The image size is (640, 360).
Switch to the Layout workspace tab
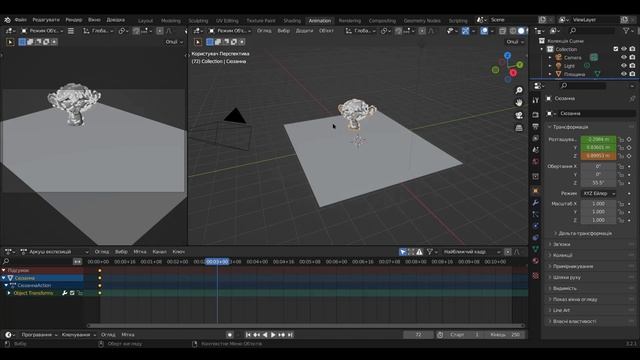145,20
